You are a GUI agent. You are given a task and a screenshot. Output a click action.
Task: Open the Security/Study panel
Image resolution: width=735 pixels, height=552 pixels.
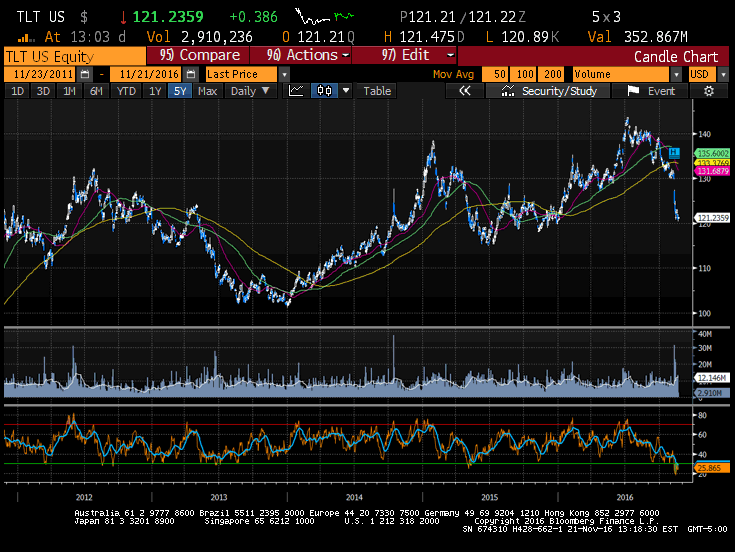pyautogui.click(x=548, y=91)
